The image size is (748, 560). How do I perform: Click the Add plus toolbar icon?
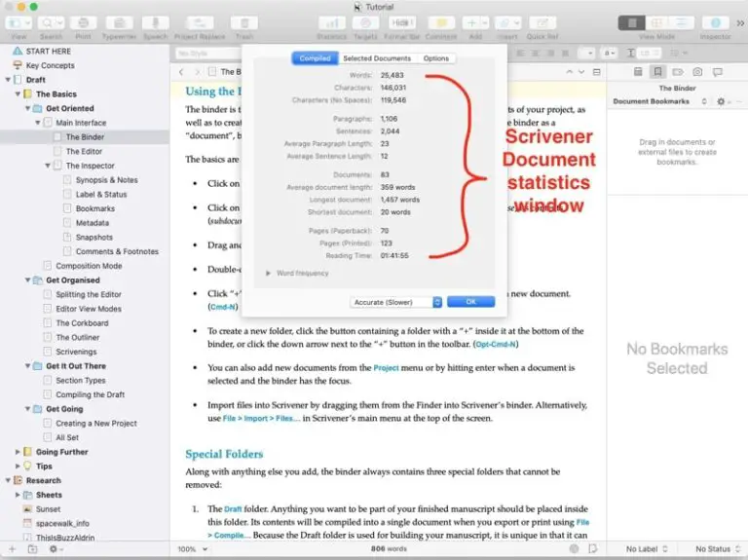[471, 23]
